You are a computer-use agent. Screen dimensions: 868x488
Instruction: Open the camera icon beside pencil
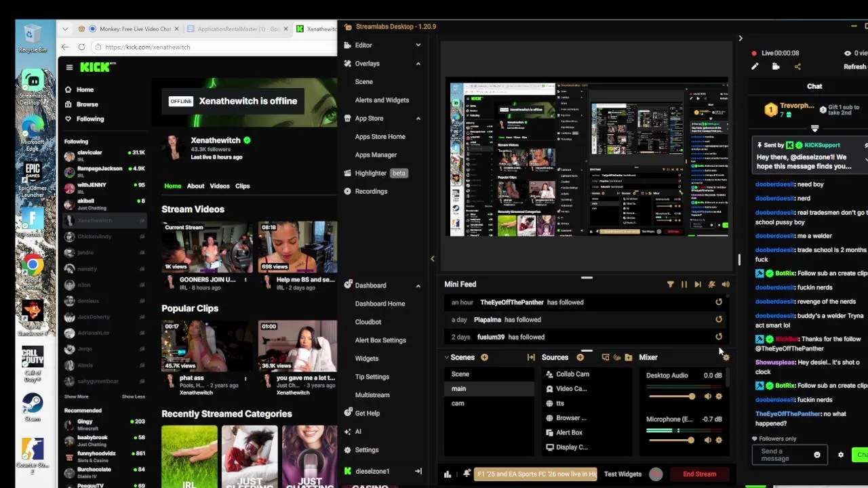coord(776,66)
